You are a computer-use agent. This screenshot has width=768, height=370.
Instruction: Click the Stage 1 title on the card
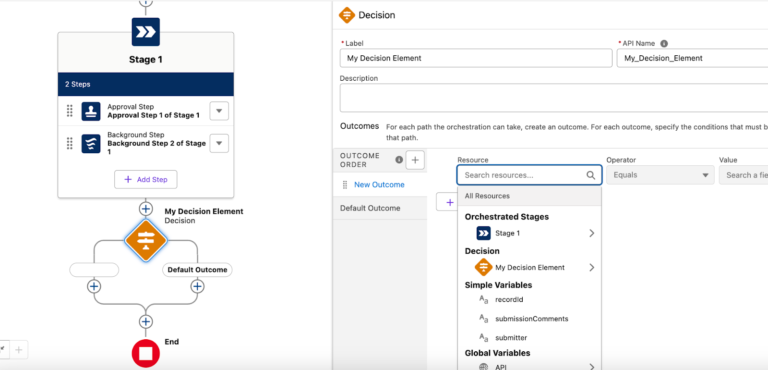[145, 60]
